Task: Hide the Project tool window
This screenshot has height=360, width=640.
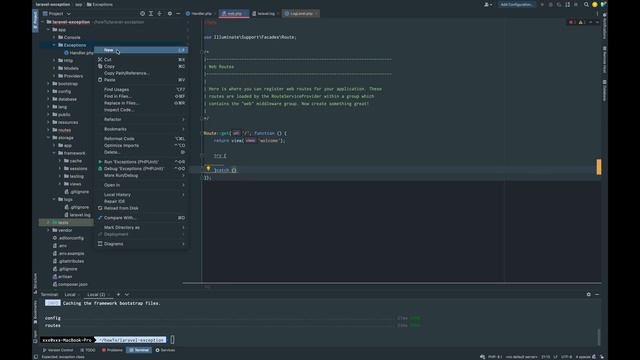Action: click(x=178, y=13)
